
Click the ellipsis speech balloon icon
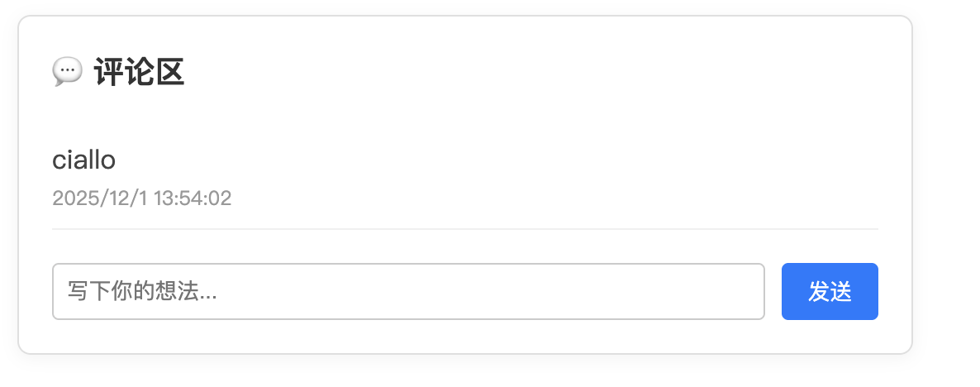tap(67, 72)
